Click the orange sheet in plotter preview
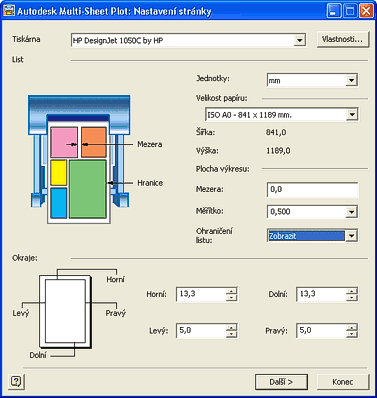This screenshot has height=398, width=377. click(x=94, y=142)
